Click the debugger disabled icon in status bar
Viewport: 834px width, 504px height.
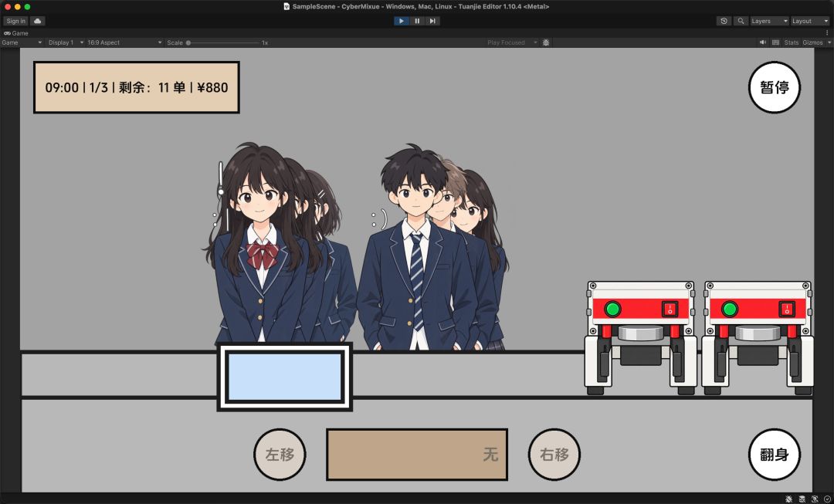(788, 499)
